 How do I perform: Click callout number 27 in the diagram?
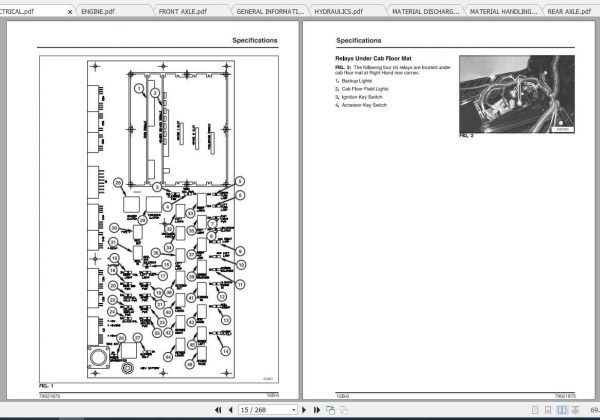coord(137,337)
